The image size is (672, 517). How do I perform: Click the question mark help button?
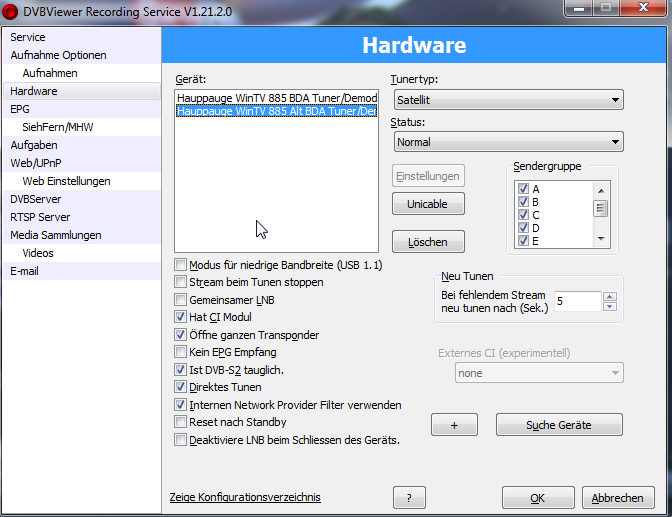pos(409,498)
